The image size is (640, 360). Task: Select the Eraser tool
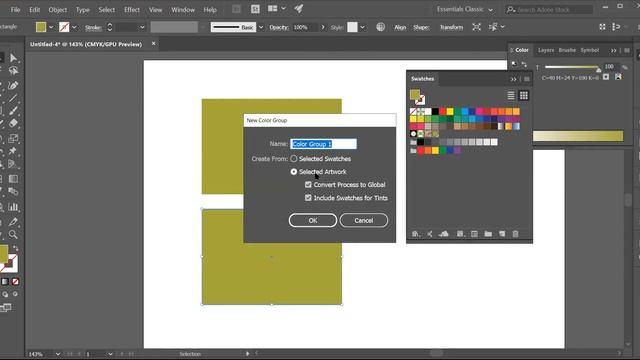(13, 123)
